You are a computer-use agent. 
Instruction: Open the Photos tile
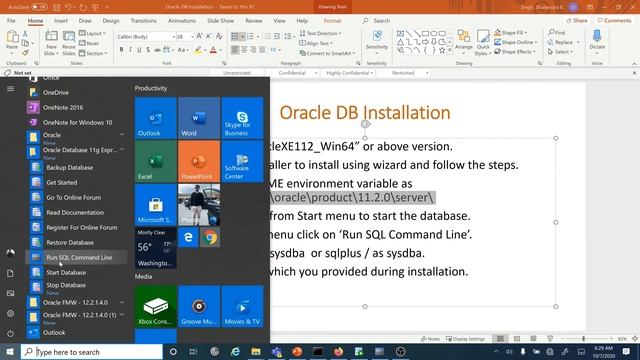pyautogui.click(x=199, y=204)
